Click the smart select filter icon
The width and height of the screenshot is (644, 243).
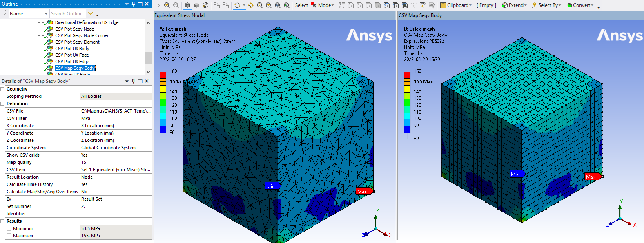tap(341, 5)
